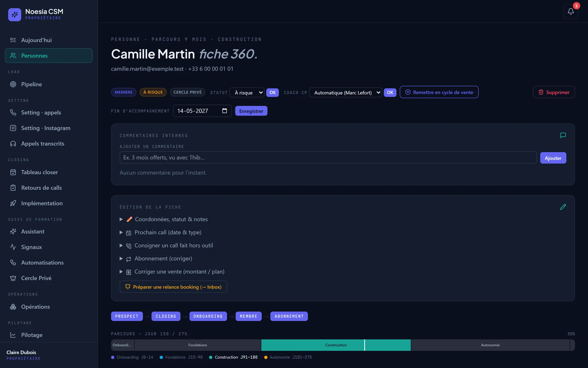Click Remettre en cycle de vente
588x368 pixels.
pyautogui.click(x=439, y=92)
